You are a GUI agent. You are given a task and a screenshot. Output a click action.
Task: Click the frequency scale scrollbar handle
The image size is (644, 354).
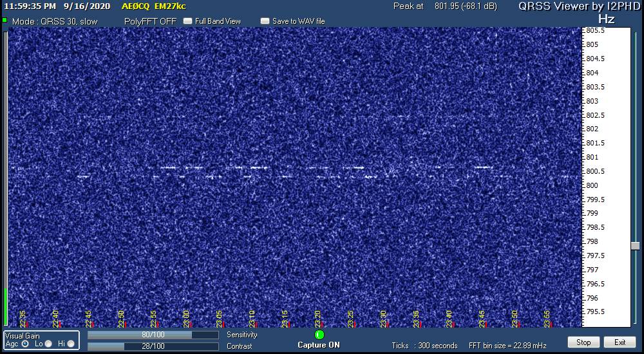(x=635, y=246)
